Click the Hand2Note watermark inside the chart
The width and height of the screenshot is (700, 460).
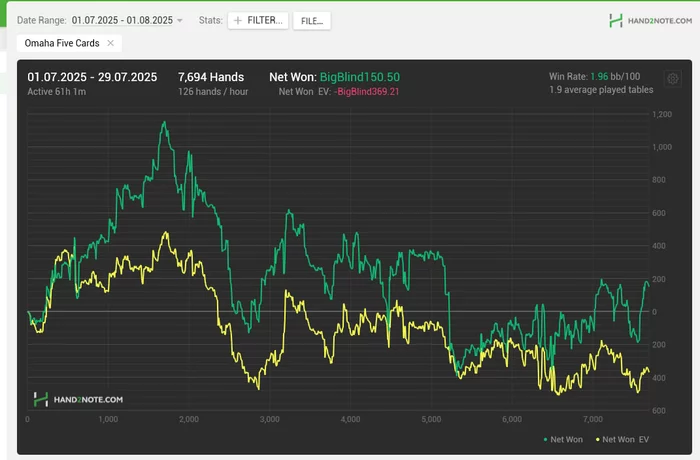pos(78,399)
